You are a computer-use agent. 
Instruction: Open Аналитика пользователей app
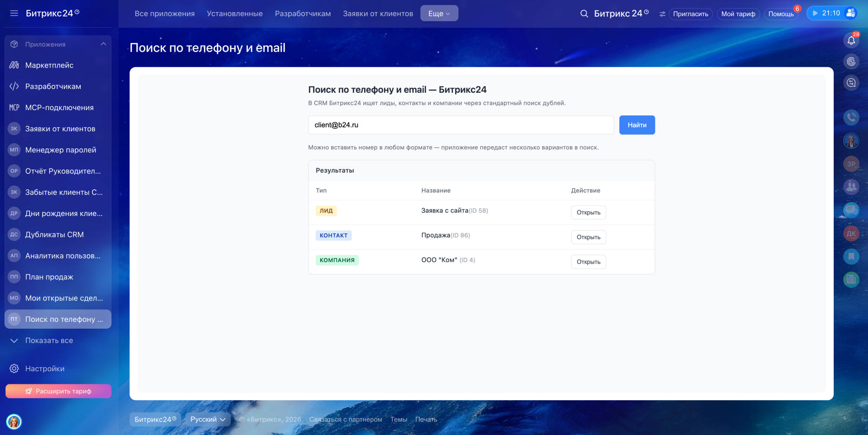[58, 256]
